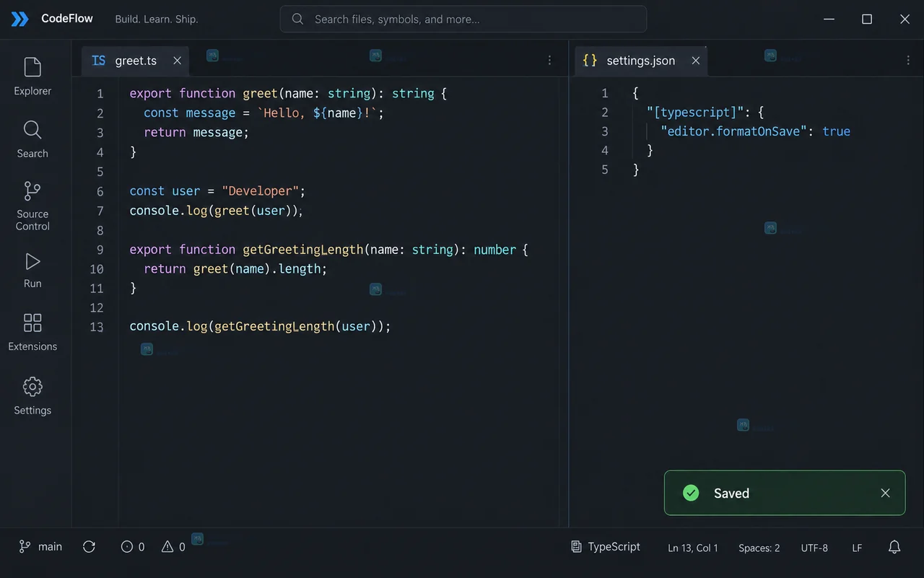Click line number 9 in greet.ts

(100, 250)
